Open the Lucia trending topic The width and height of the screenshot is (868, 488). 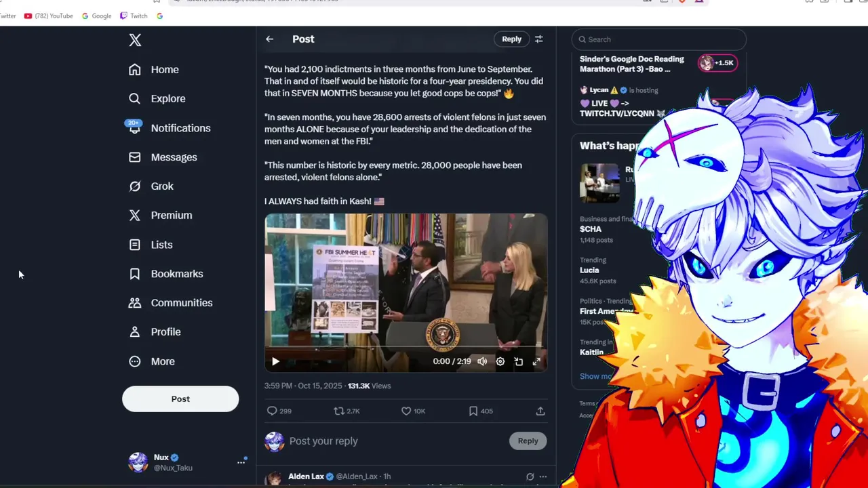point(589,270)
